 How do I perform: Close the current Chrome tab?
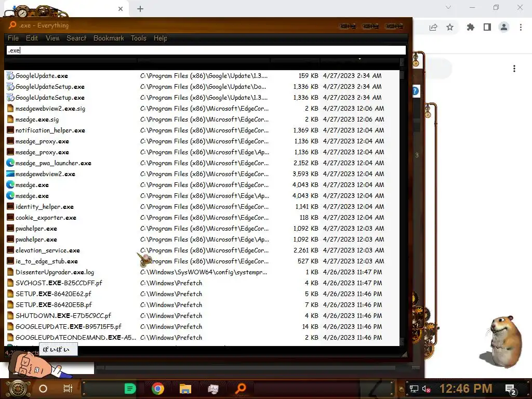pos(121,9)
